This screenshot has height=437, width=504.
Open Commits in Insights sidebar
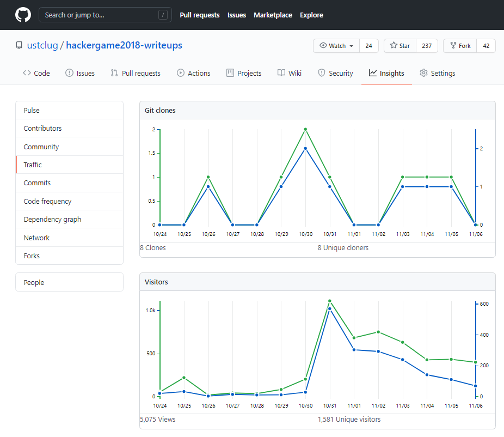click(x=70, y=183)
